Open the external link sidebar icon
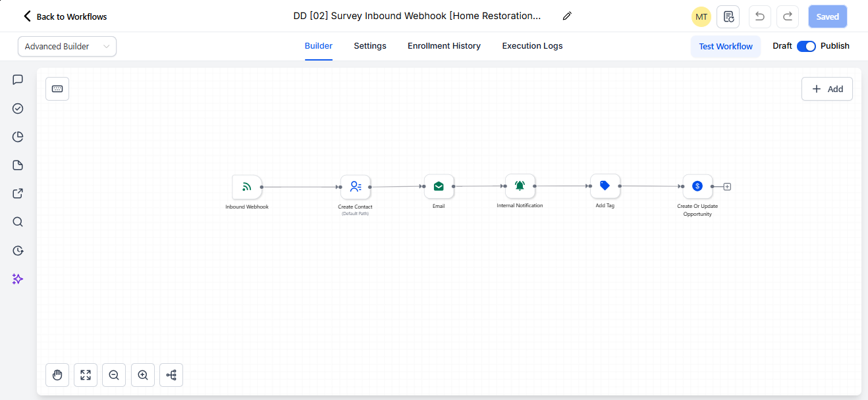The image size is (868, 400). [18, 193]
